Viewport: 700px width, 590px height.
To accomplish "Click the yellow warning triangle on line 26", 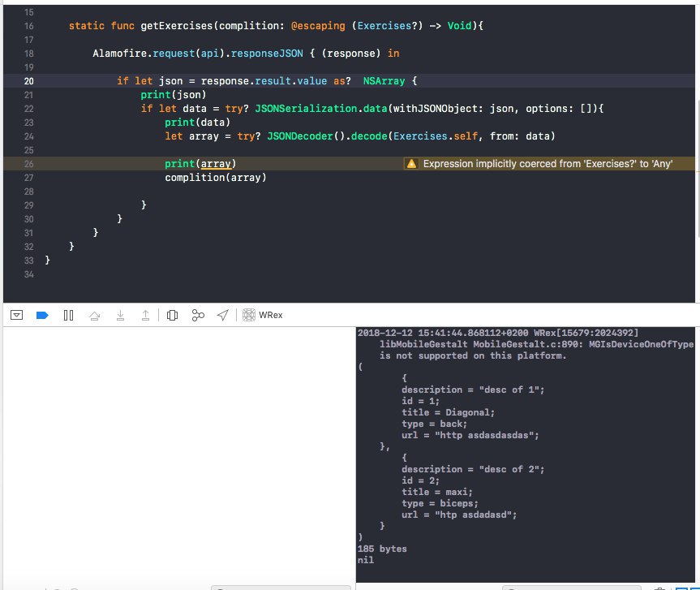I will click(411, 164).
